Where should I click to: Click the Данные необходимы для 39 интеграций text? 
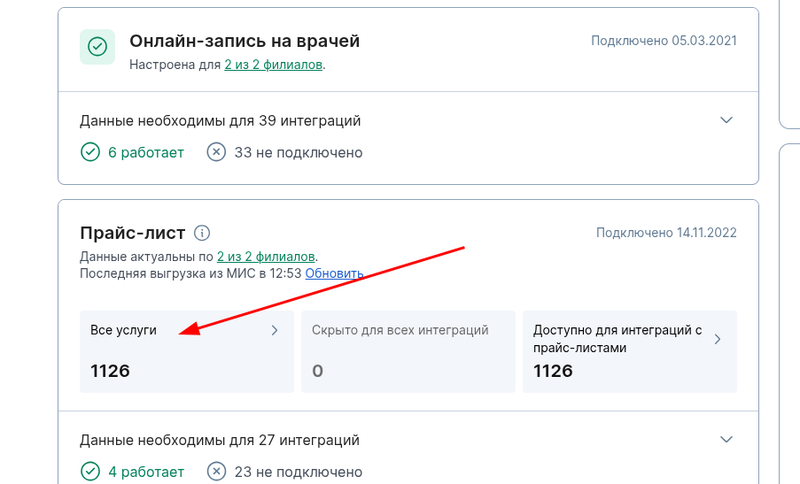(x=220, y=121)
